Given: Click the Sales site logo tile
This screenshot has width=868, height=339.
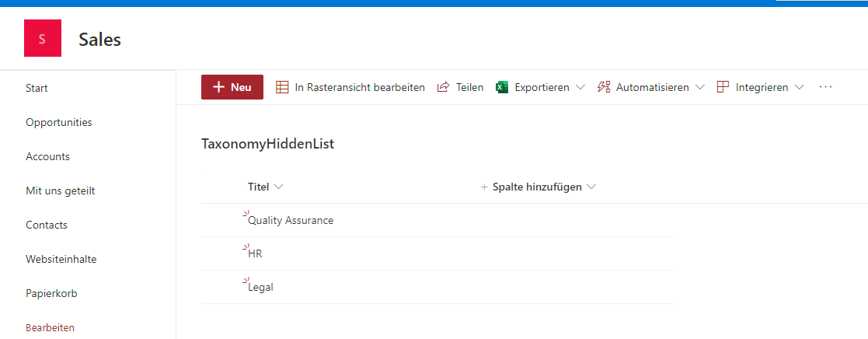Looking at the screenshot, I should [x=43, y=39].
